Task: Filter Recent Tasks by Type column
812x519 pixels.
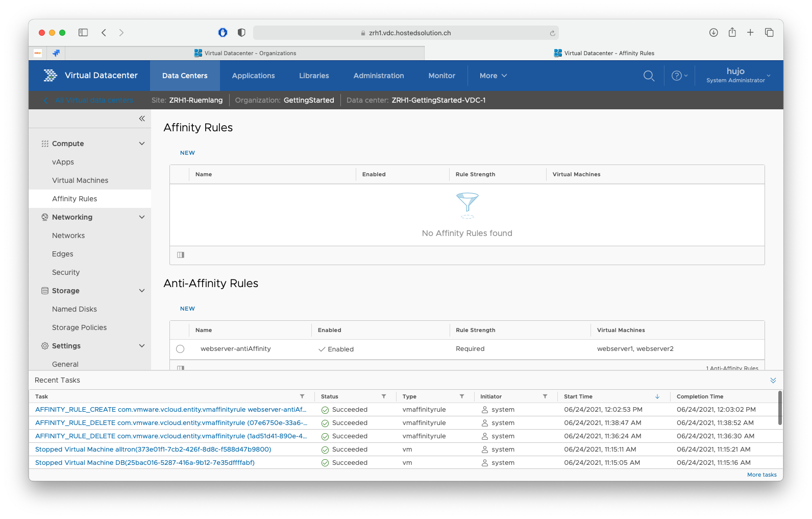Action: [462, 396]
